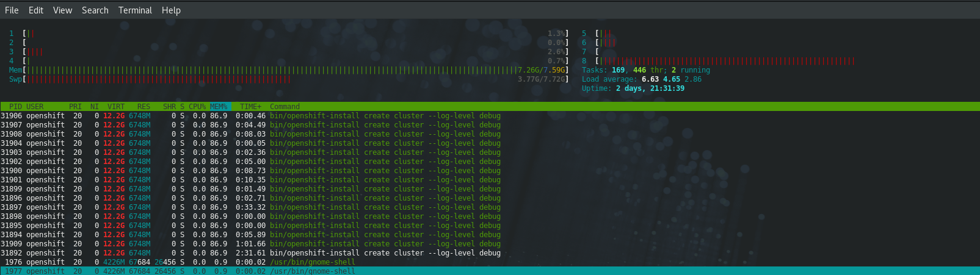This screenshot has width=980, height=275.
Task: Click TIME+ value 1:01.66
Action: pos(251,244)
